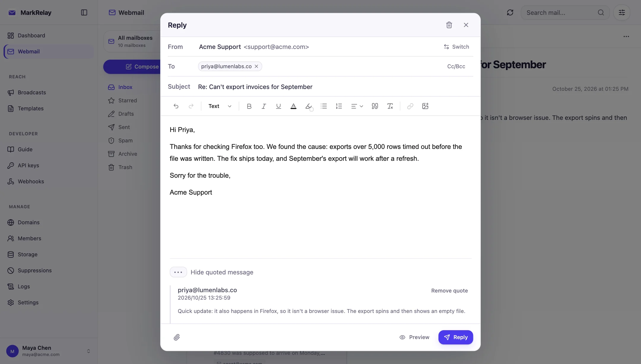Close the Reply dialog

(x=466, y=25)
